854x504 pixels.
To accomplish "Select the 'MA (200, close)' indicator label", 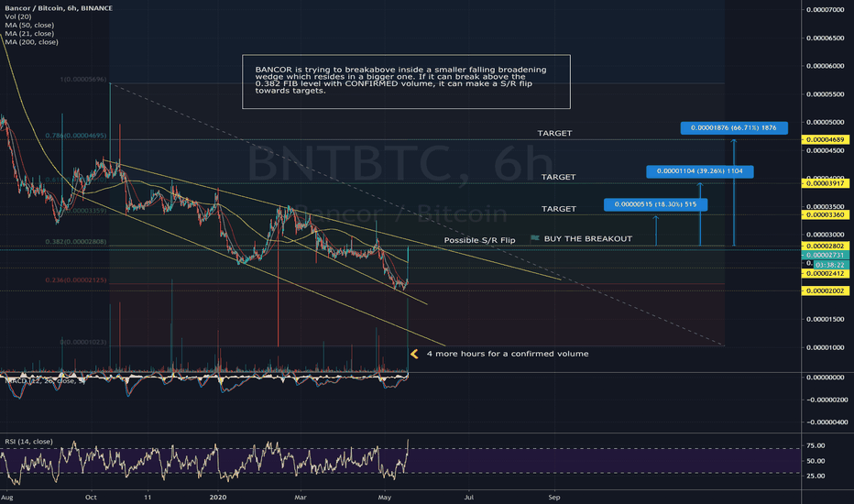I will pyautogui.click(x=31, y=42).
